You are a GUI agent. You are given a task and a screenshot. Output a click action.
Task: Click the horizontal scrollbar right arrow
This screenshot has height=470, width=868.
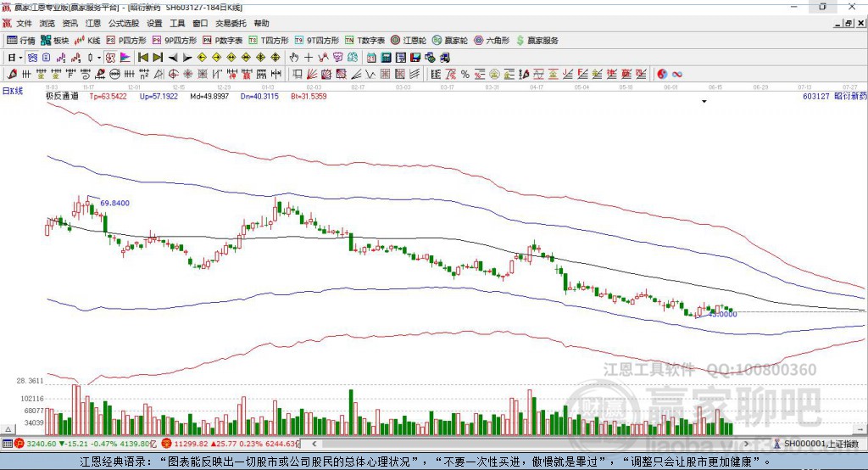coord(746,444)
